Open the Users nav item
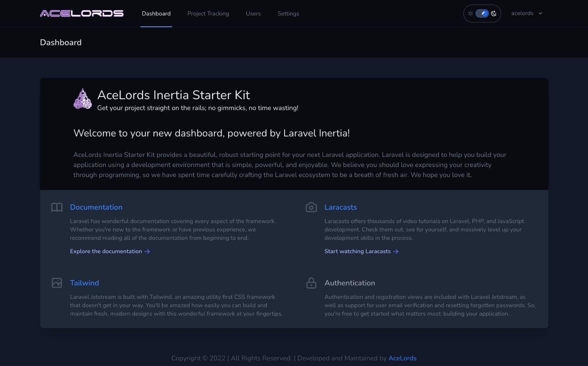588x366 pixels. pos(253,13)
